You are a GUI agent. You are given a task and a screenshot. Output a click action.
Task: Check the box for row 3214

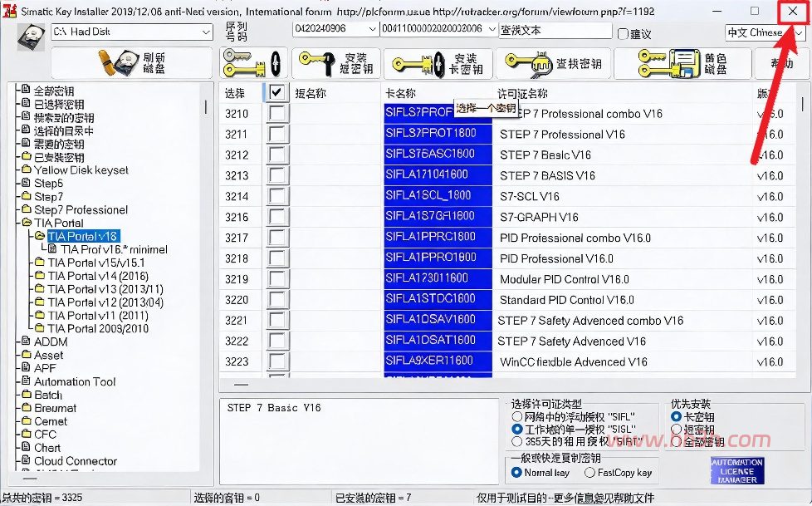276,196
